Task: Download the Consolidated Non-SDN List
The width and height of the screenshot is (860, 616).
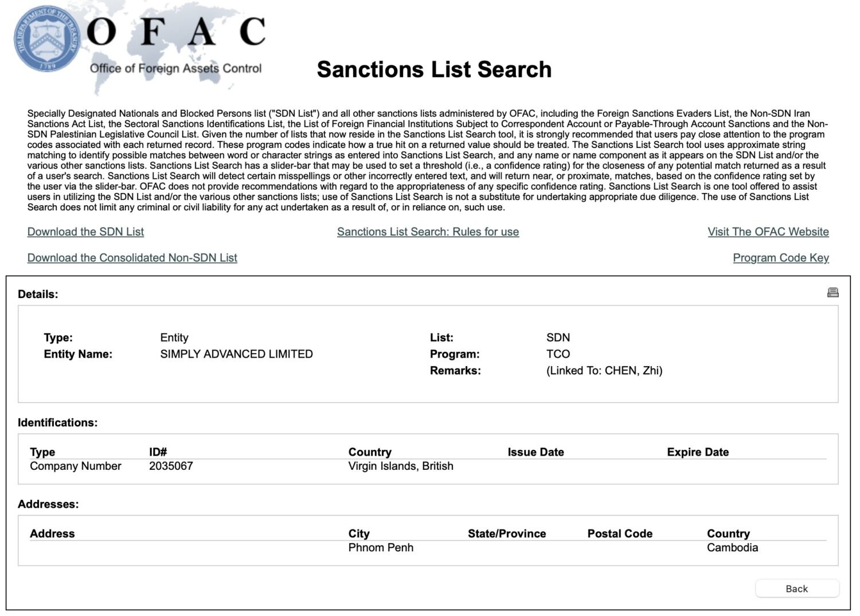Action: (132, 258)
